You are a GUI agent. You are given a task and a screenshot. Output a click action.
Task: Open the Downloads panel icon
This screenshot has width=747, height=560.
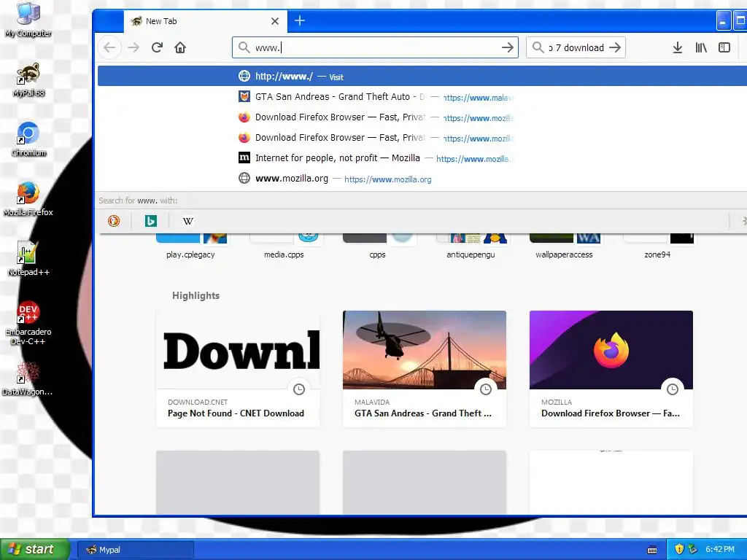coord(678,47)
